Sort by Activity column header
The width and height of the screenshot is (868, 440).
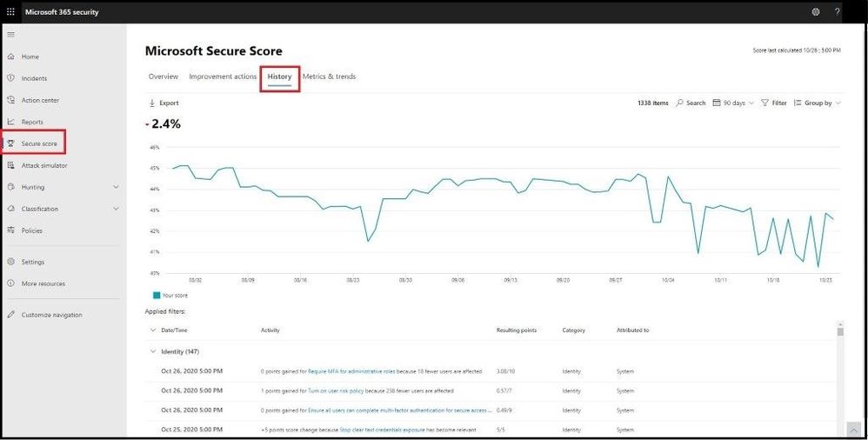point(270,330)
